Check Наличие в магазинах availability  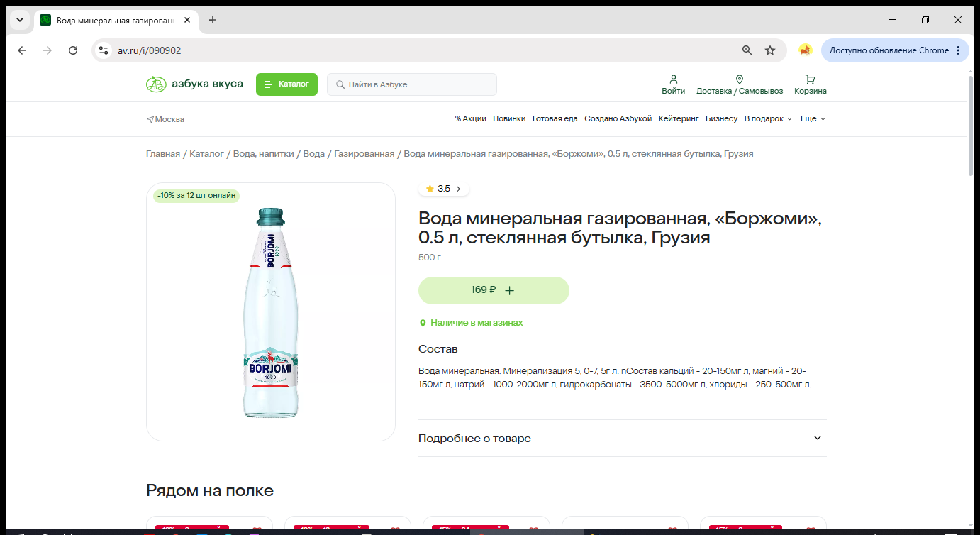(x=471, y=323)
